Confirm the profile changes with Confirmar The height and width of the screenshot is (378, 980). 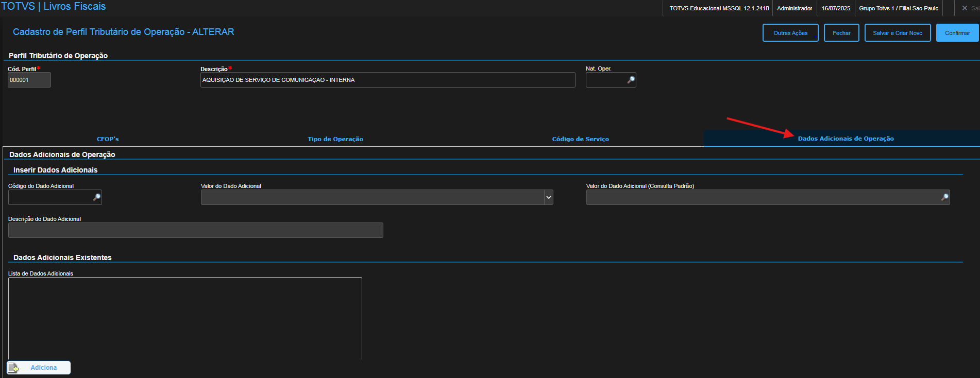957,33
